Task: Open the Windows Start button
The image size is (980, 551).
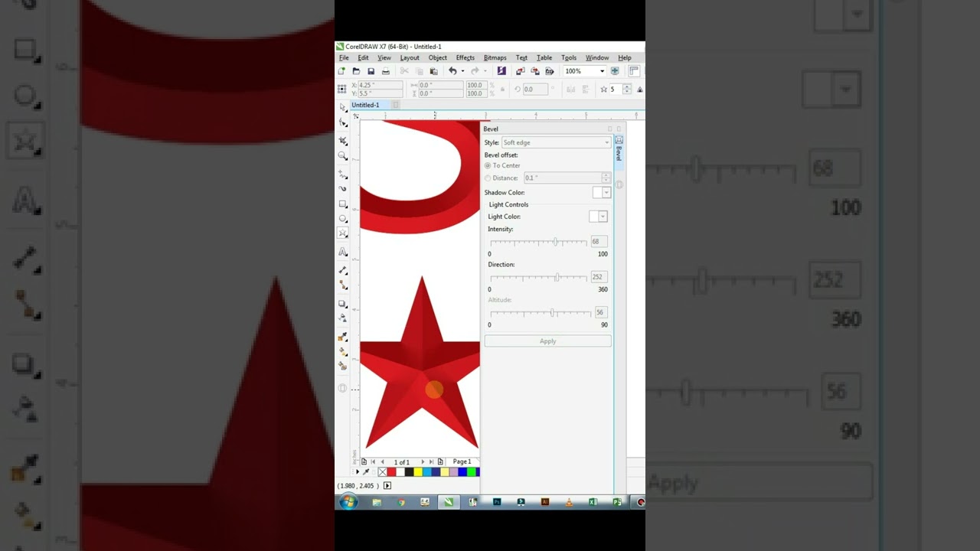Action: tap(348, 502)
